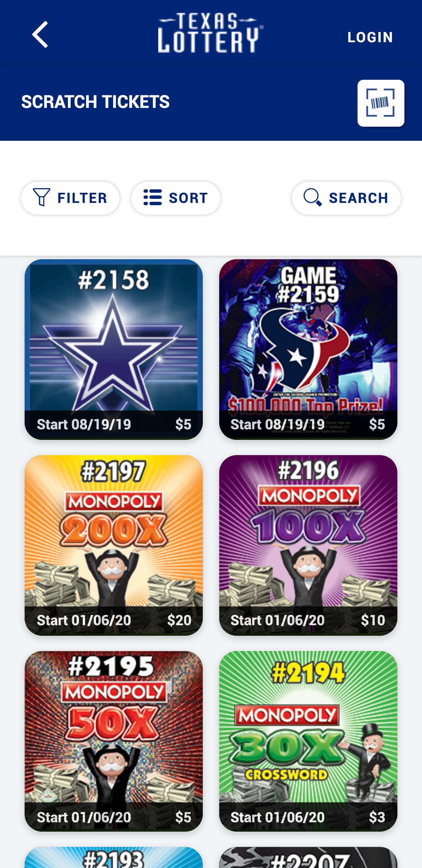Image resolution: width=422 pixels, height=868 pixels.
Task: Tap the back arrow icon
Action: [40, 35]
